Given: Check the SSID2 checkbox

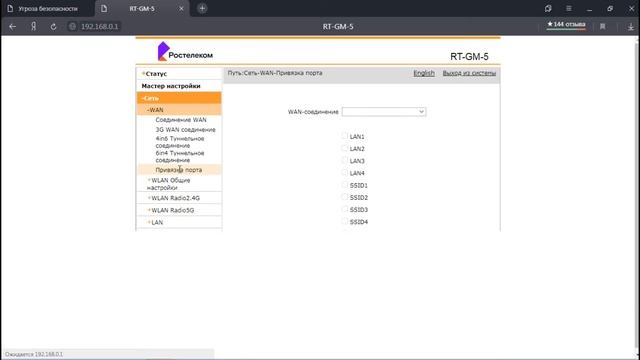Looking at the screenshot, I should pyautogui.click(x=344, y=197).
